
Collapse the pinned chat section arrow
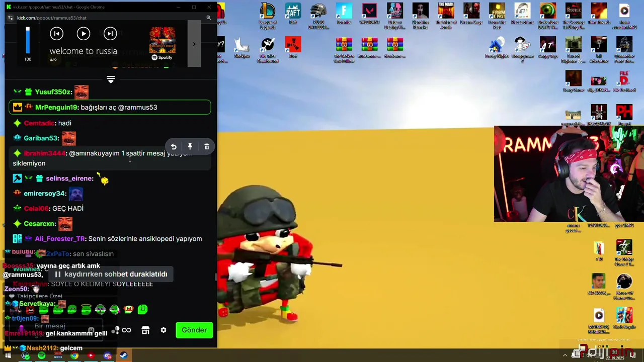click(x=111, y=79)
